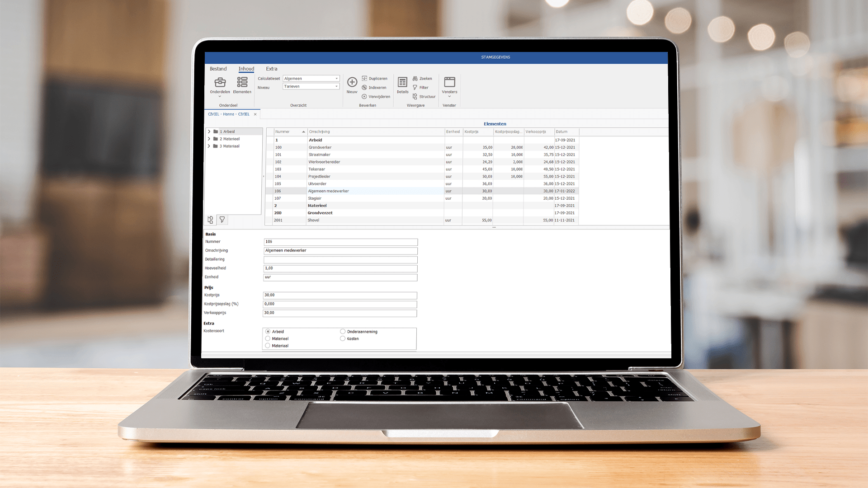
Task: Select the Onderaanneming radio button
Action: click(343, 332)
